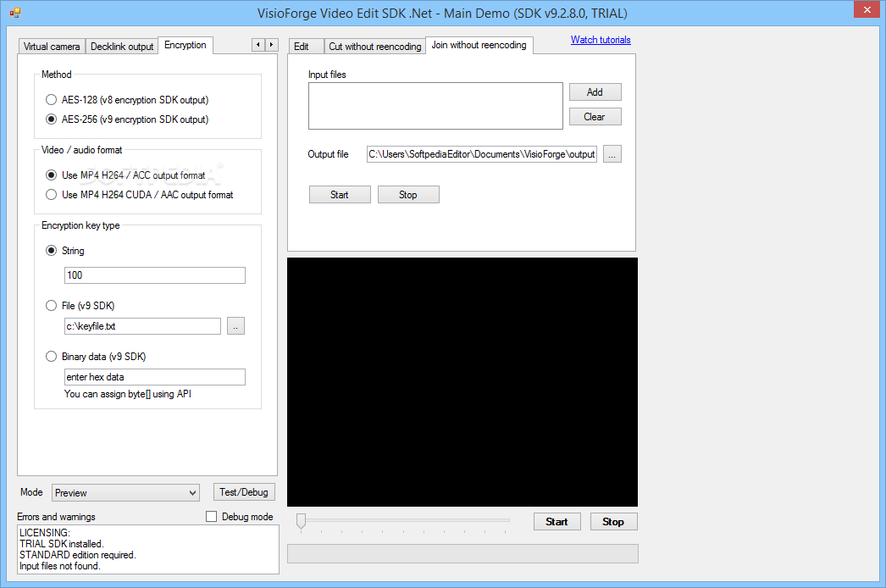Click 'Input files not found.' log line

point(60,566)
